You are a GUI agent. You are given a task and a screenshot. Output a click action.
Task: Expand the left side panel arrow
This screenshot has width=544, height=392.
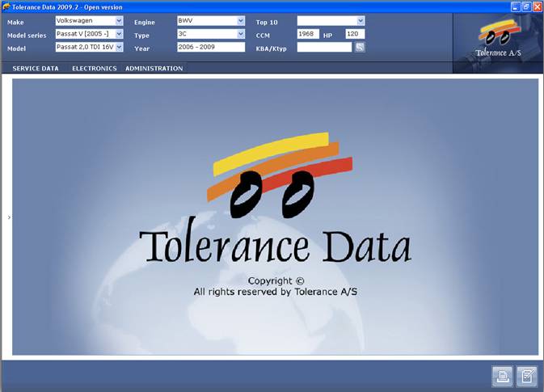point(9,217)
